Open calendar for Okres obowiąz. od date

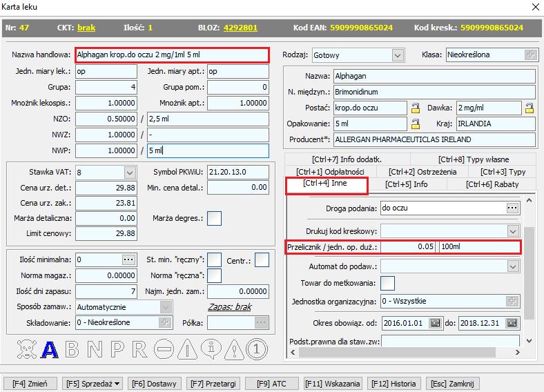435,323
